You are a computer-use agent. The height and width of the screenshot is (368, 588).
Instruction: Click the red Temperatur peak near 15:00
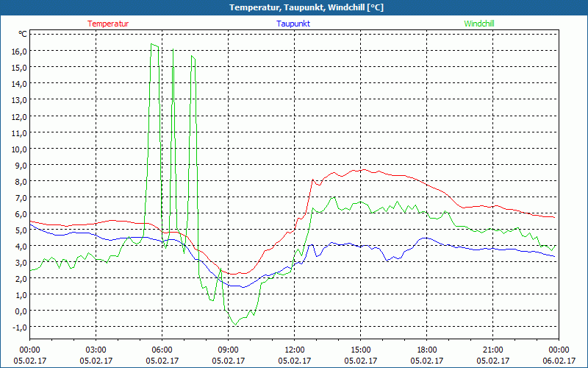(364, 170)
